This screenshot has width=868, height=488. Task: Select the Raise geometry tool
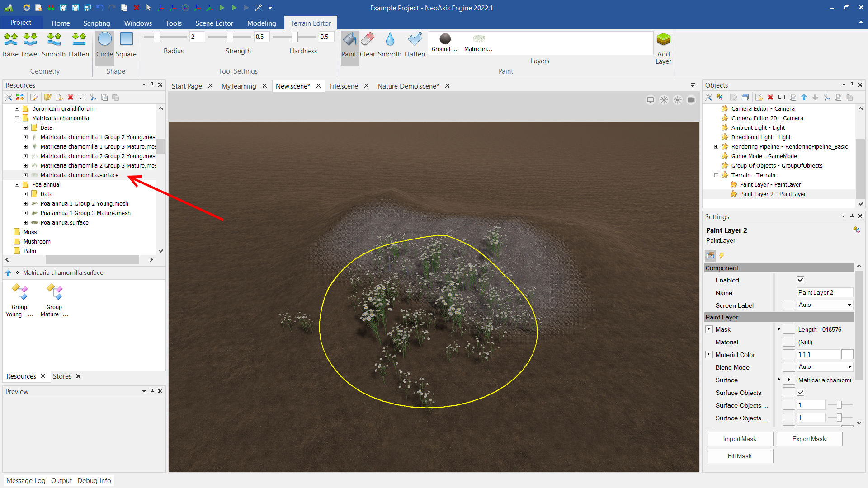pyautogui.click(x=10, y=45)
